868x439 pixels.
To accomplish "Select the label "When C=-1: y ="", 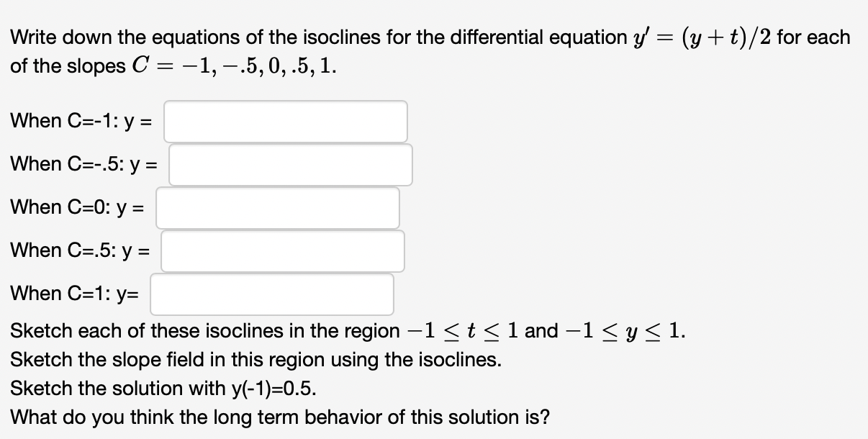I will 83,121.
